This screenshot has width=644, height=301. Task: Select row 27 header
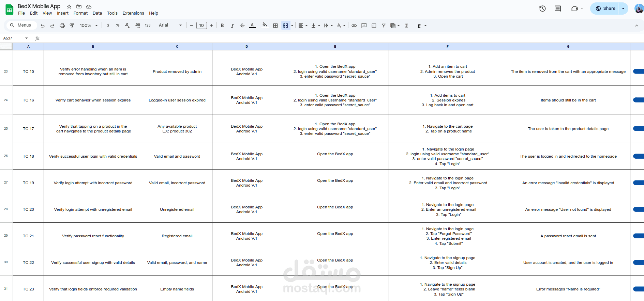click(x=6, y=183)
